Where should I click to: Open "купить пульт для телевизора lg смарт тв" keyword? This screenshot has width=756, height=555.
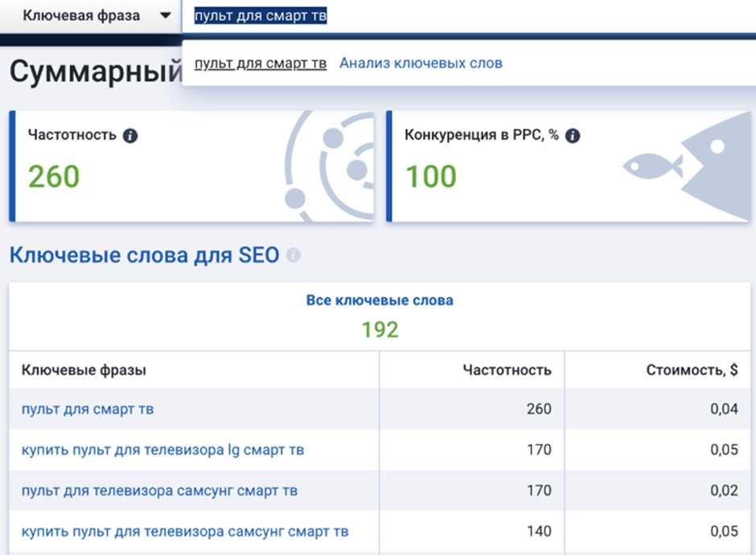[x=162, y=450]
